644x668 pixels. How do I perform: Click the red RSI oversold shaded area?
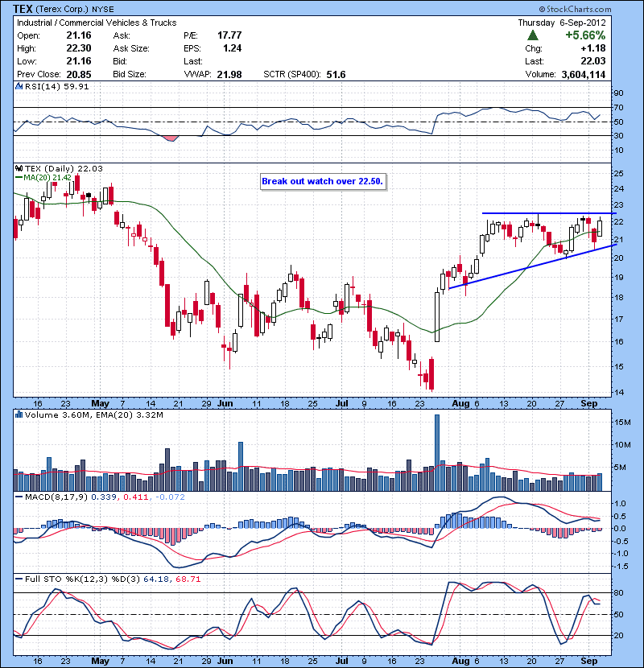coord(171,138)
